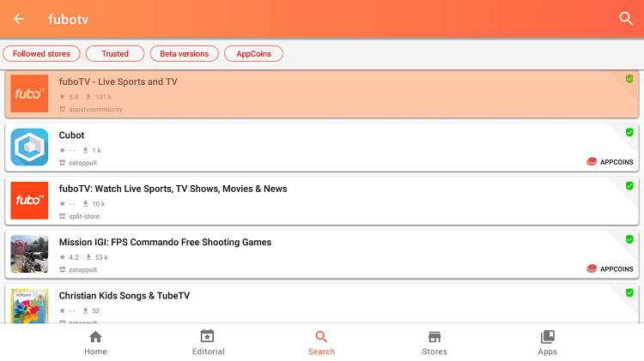Image resolution: width=644 pixels, height=361 pixels.
Task: Open the Cubot app title
Action: coord(71,135)
